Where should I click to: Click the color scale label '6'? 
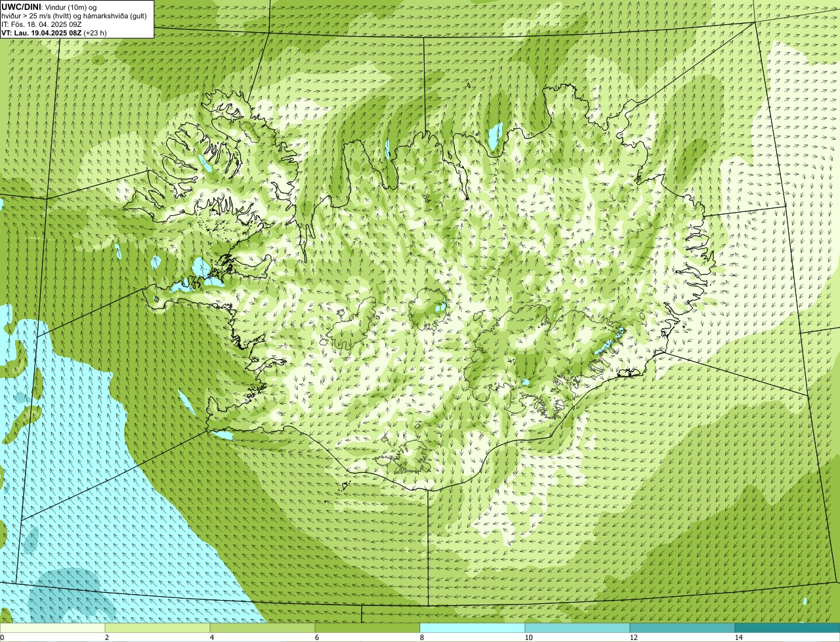[x=316, y=637]
